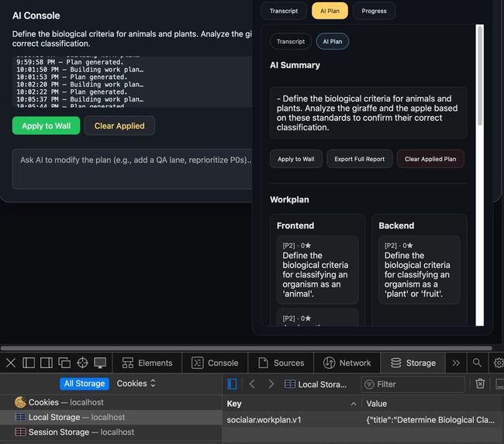The width and height of the screenshot is (504, 444).
Task: Dock inspector to right side icon
Action: point(47,363)
